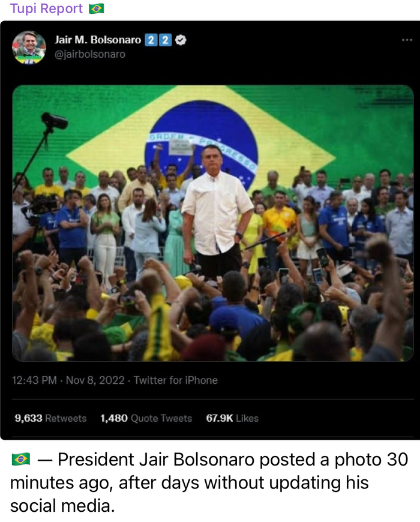Click the Brazil flag beside Tupi Report
This screenshot has width=420, height=522.
click(x=97, y=8)
